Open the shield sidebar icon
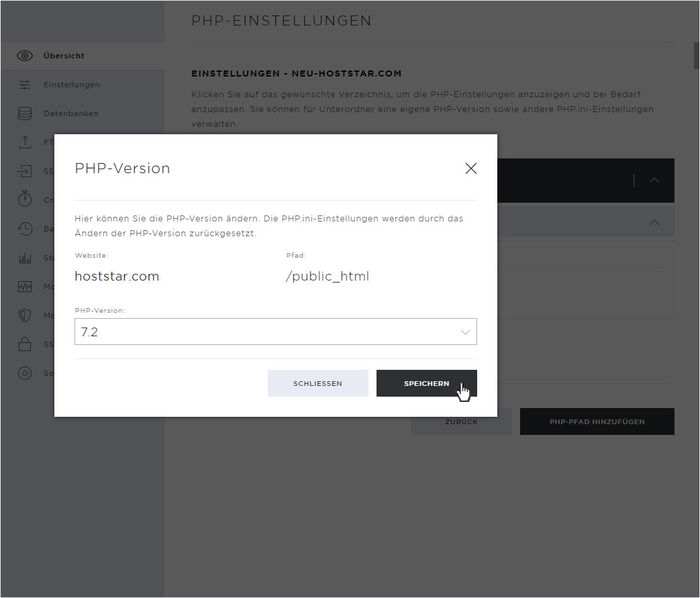The width and height of the screenshot is (700, 598). point(25,315)
